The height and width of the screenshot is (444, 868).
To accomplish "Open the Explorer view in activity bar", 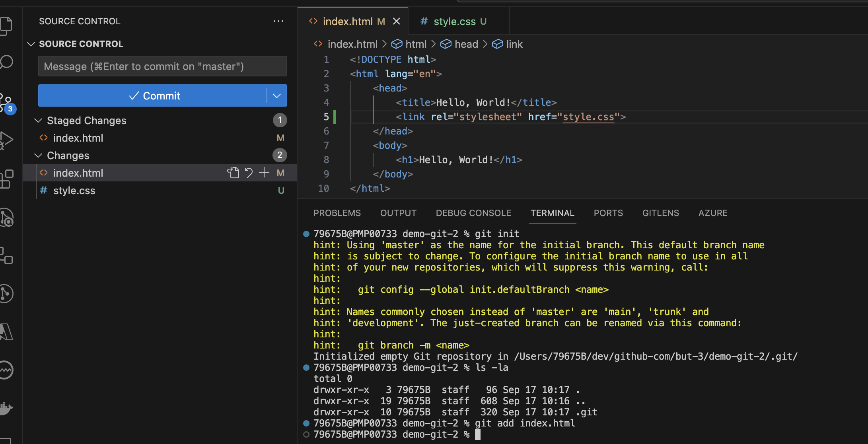I will [6, 26].
